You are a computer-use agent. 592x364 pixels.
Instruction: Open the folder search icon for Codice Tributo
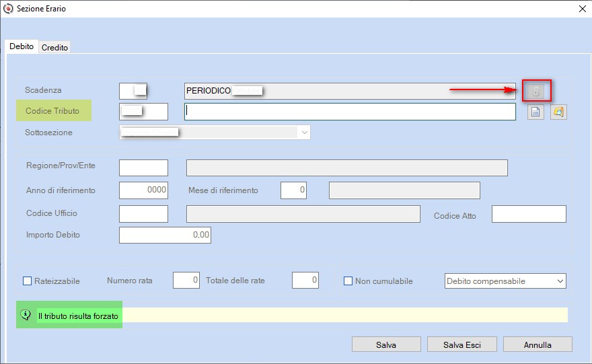pyautogui.click(x=558, y=112)
